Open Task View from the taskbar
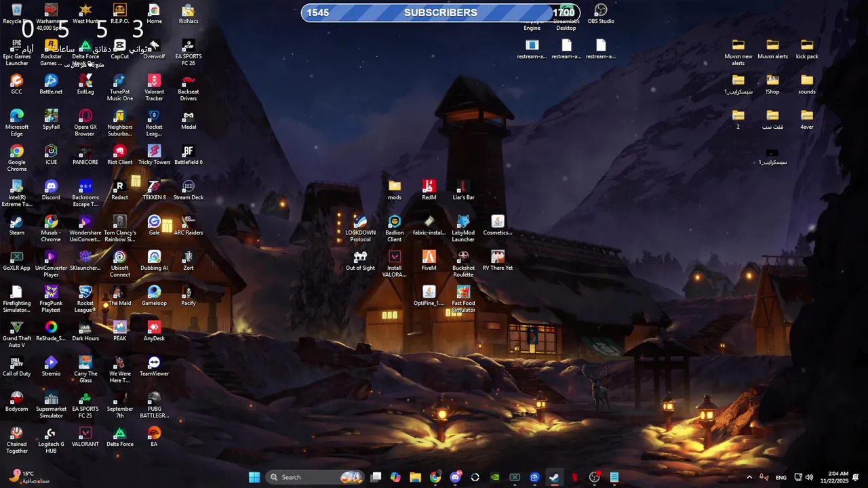Image resolution: width=868 pixels, height=488 pixels. coord(376,477)
